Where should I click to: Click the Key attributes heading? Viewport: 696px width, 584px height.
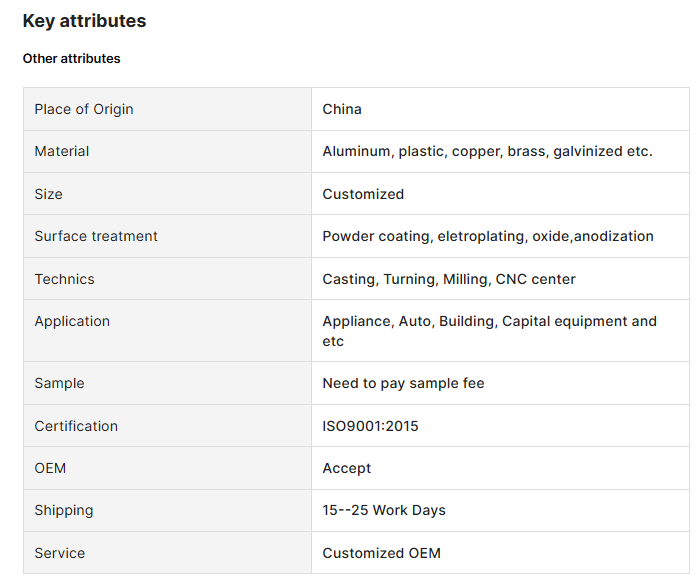84,21
